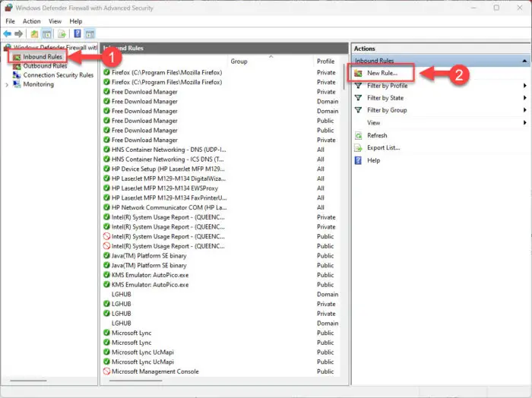Image resolution: width=532 pixels, height=398 pixels.
Task: Select 'HP LaserJet MFP M129-M134 DigitalWiza...' rule
Action: pyautogui.click(x=169, y=178)
